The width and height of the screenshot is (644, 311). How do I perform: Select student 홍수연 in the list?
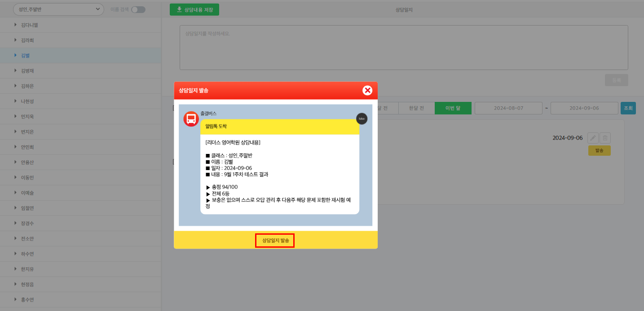tap(27, 300)
